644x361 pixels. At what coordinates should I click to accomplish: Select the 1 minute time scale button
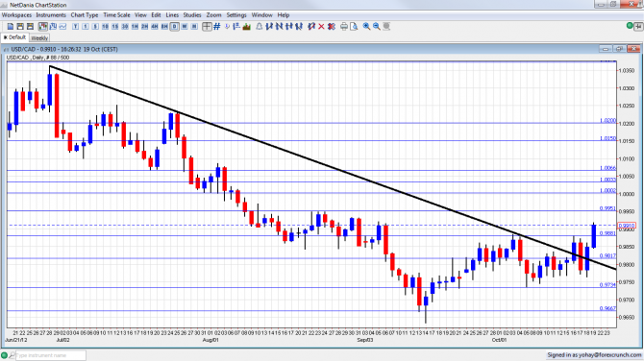click(x=86, y=26)
